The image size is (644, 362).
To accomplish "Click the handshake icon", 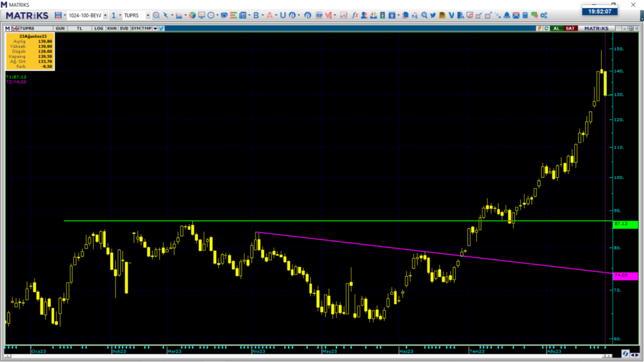I will click(x=224, y=15).
